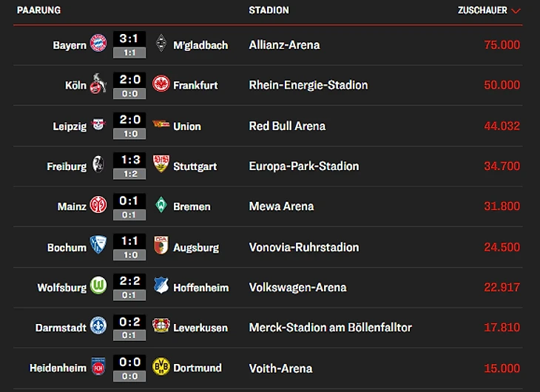Click the VfB Stuttgart crest
540x392 pixels.
pos(161,166)
